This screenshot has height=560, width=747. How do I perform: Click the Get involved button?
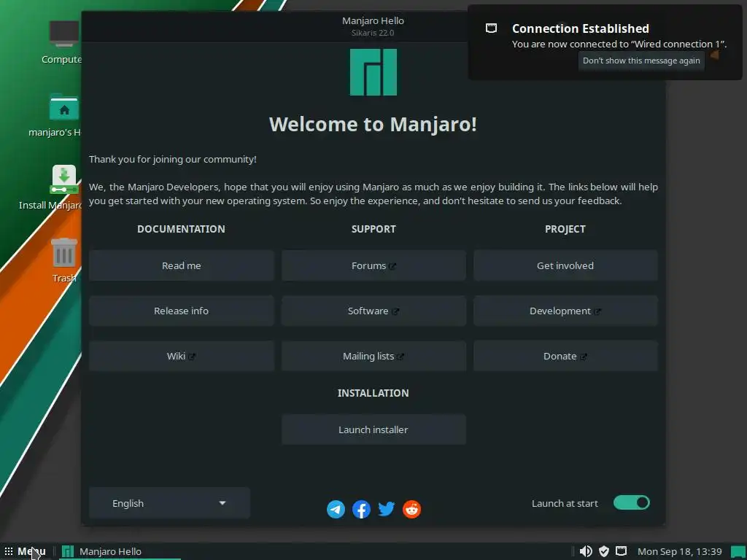(x=565, y=265)
